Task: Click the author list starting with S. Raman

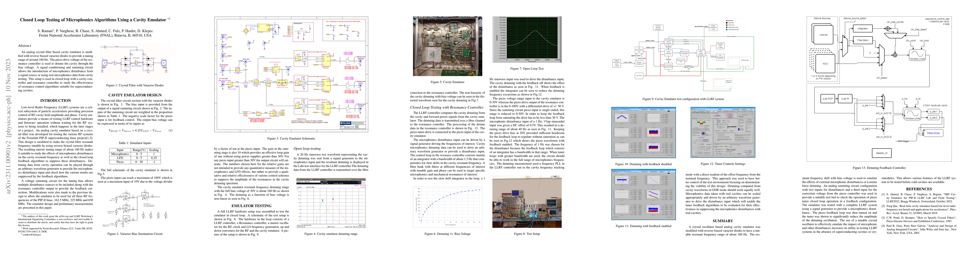Action: point(95,30)
